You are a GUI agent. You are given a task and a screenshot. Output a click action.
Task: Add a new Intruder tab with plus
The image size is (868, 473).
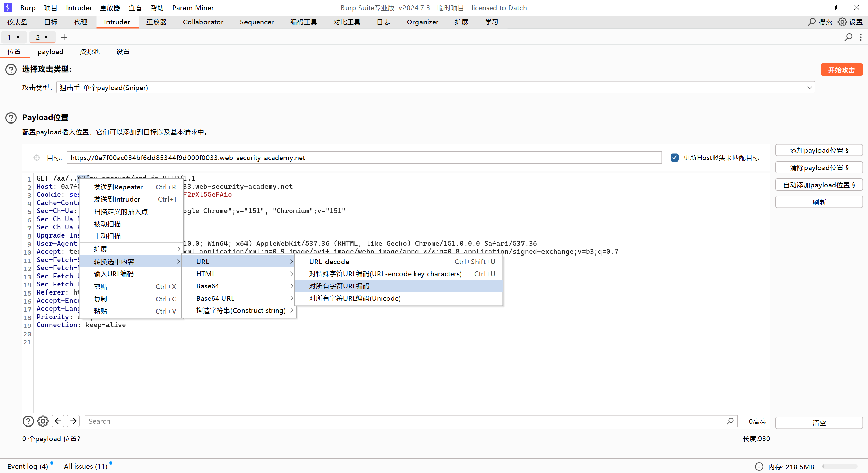pos(64,37)
